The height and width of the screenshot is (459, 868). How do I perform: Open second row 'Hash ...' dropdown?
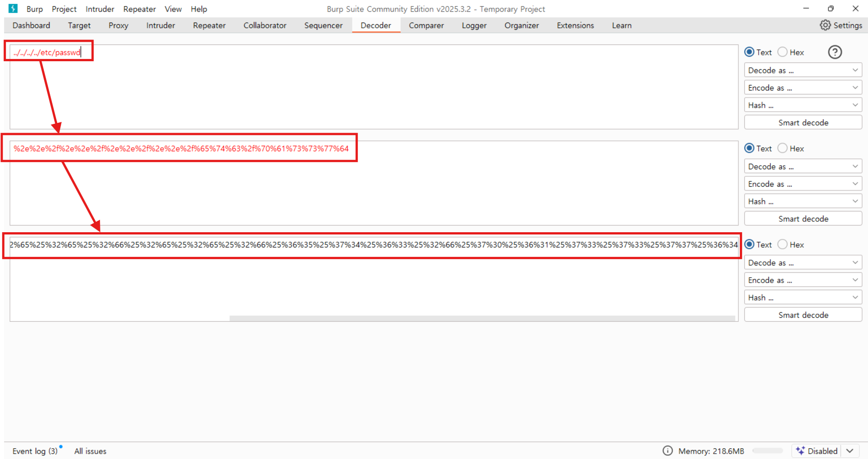tap(803, 201)
